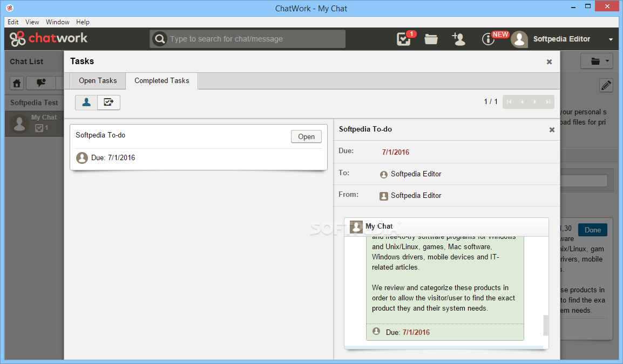Click the pencil edit icon behind the dialog
Viewport: 623px width, 364px height.
click(606, 85)
